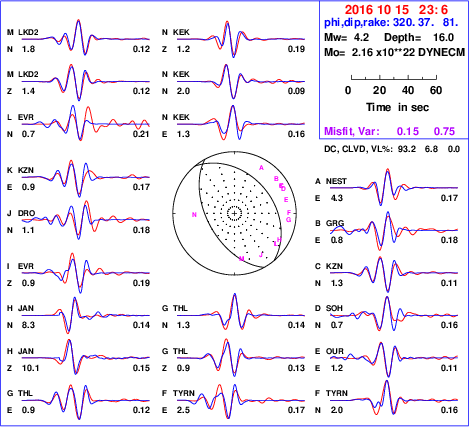Viewport: 469px width, 427px height.
Task: Click station marker G on beachball
Action: [289, 220]
